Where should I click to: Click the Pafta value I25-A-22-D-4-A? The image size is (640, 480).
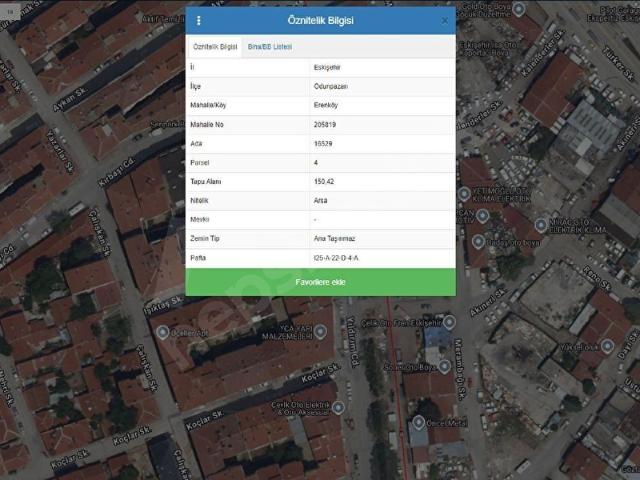tap(336, 258)
